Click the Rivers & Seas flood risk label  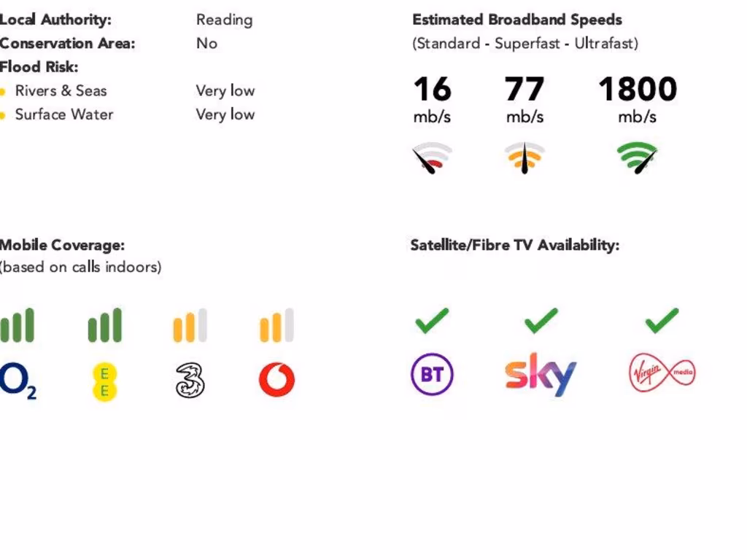point(61,91)
